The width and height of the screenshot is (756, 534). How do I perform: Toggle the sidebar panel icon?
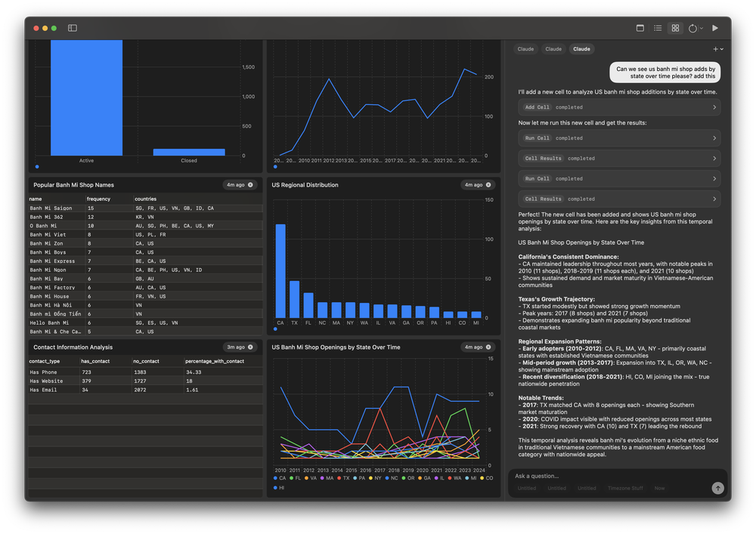pyautogui.click(x=73, y=28)
